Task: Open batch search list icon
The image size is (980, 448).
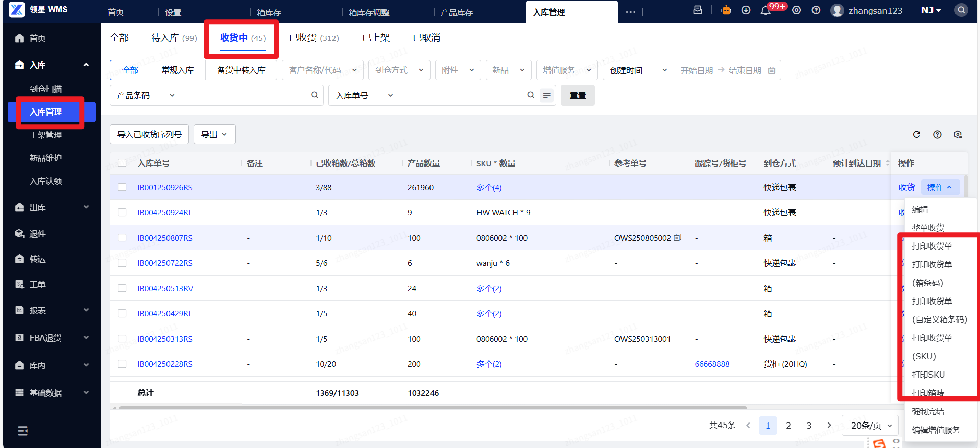Action: 546,95
